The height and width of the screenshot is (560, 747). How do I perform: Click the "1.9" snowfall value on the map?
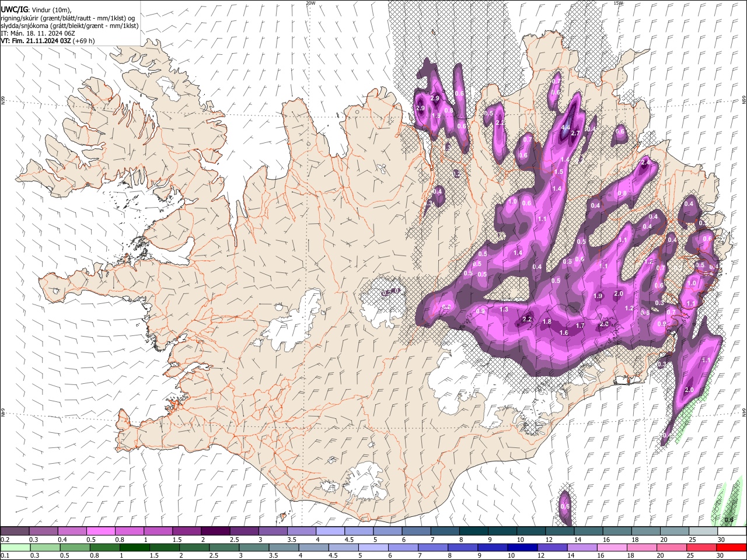pyautogui.click(x=598, y=296)
